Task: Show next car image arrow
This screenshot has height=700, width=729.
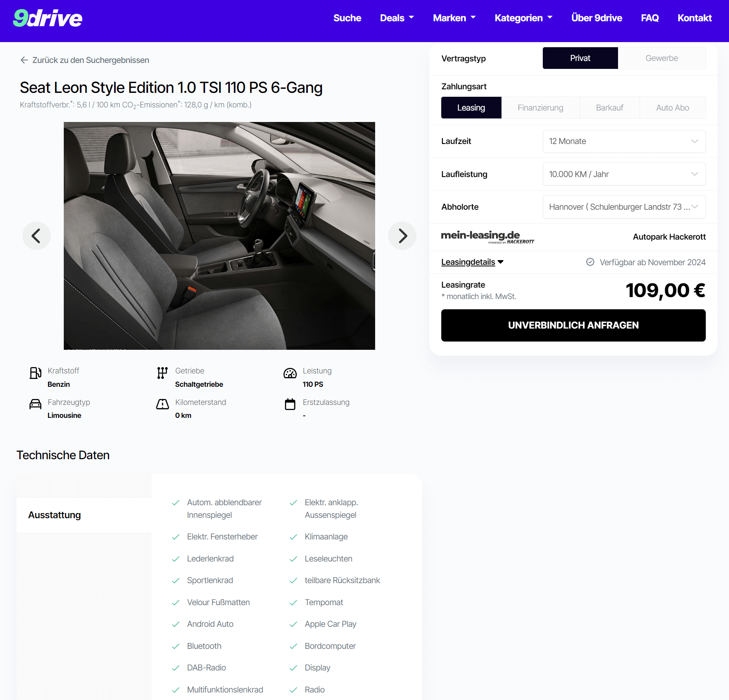Action: [x=402, y=236]
